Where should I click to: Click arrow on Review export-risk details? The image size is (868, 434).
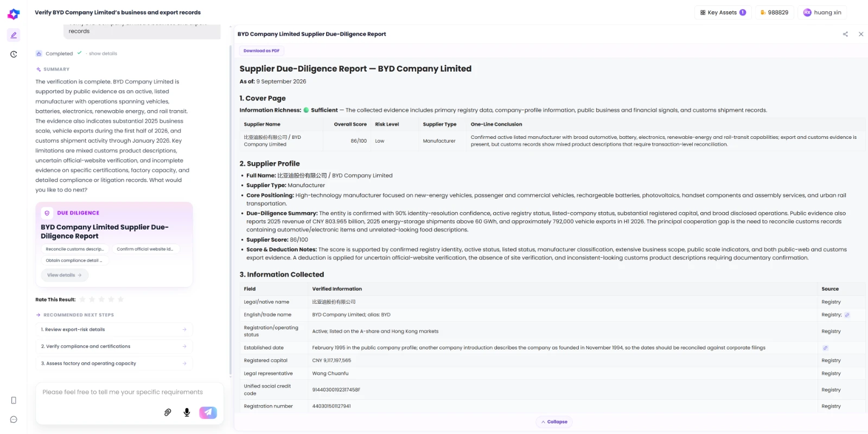point(184,330)
